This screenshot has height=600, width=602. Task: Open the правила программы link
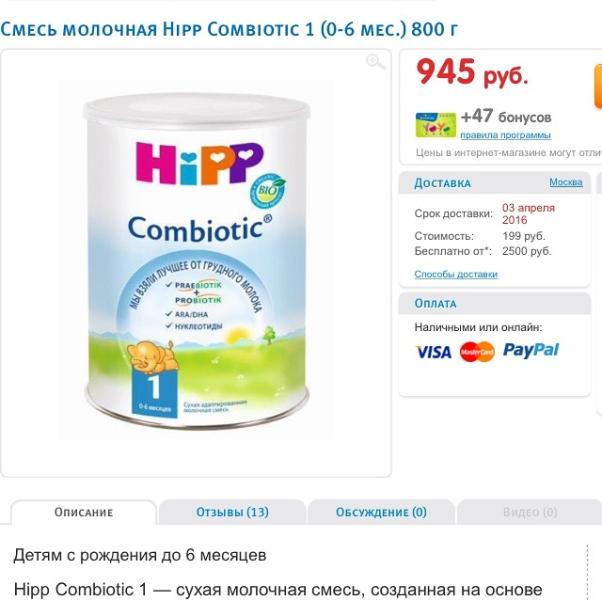click(x=506, y=135)
